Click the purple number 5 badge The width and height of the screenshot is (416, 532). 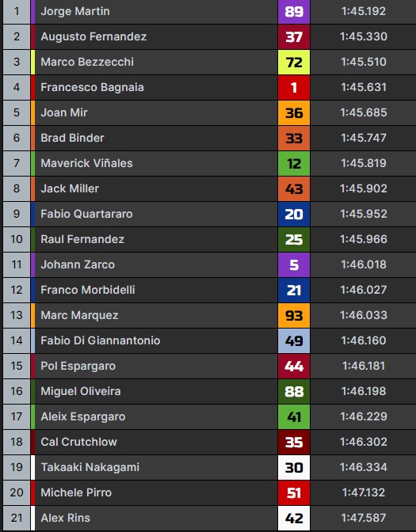point(294,264)
